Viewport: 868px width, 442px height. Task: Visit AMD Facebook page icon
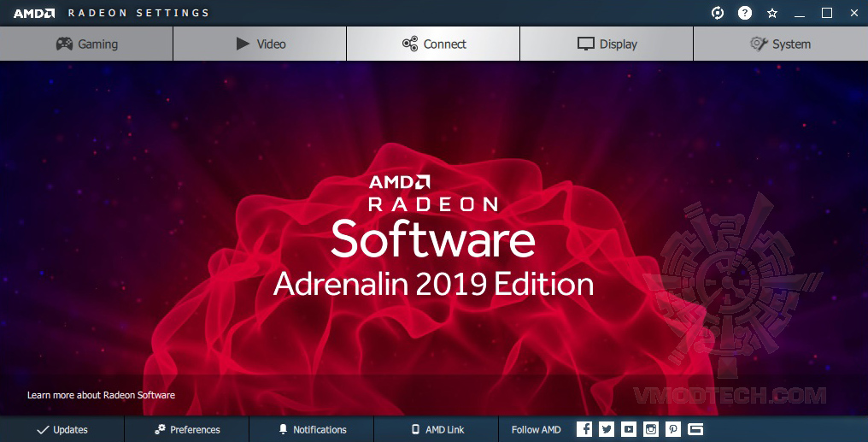(x=584, y=429)
